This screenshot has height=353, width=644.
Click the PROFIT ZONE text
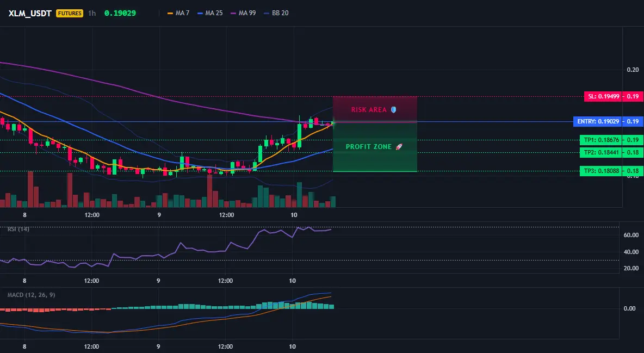pyautogui.click(x=369, y=147)
